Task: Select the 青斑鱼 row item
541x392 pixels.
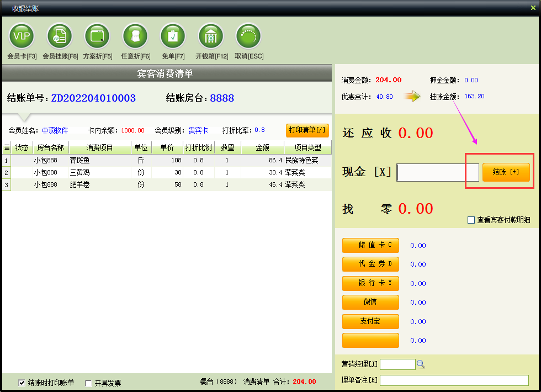Action: point(79,160)
